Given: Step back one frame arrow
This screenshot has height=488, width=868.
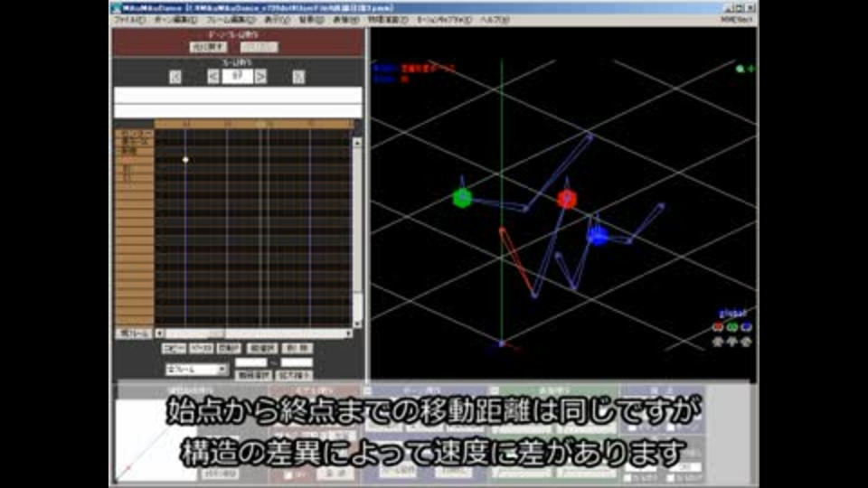Looking at the screenshot, I should (213, 77).
